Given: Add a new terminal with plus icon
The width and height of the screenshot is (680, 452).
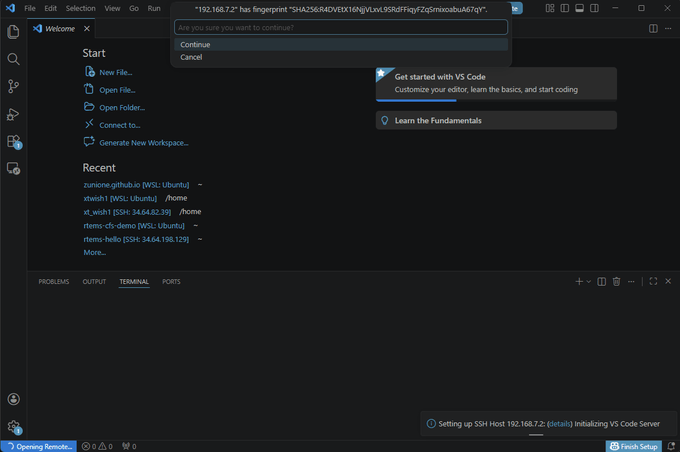Looking at the screenshot, I should (579, 282).
